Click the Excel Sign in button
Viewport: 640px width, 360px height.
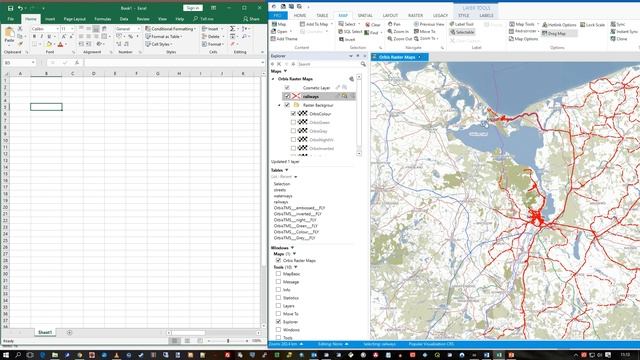click(193, 8)
